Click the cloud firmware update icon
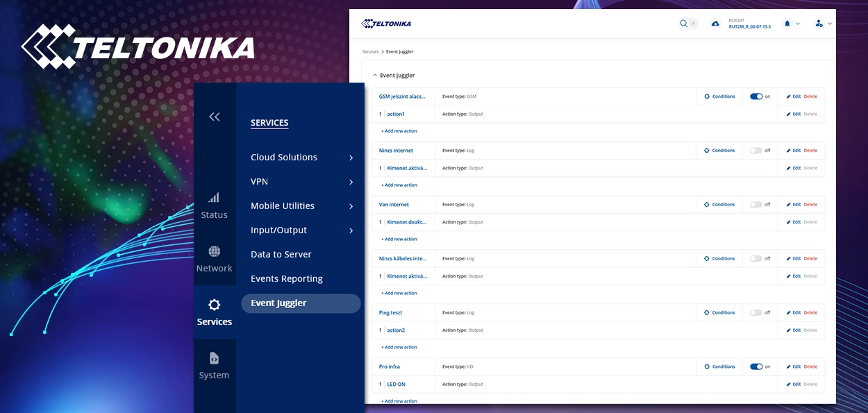 point(715,24)
